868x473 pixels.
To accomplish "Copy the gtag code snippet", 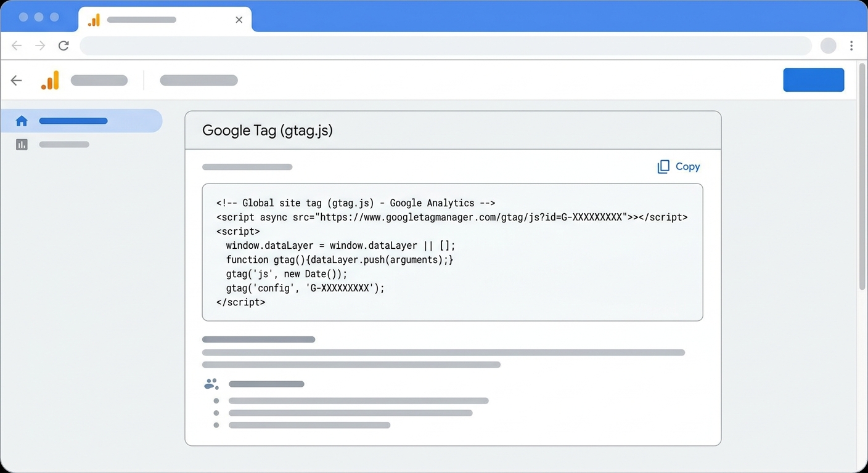I will 679,166.
